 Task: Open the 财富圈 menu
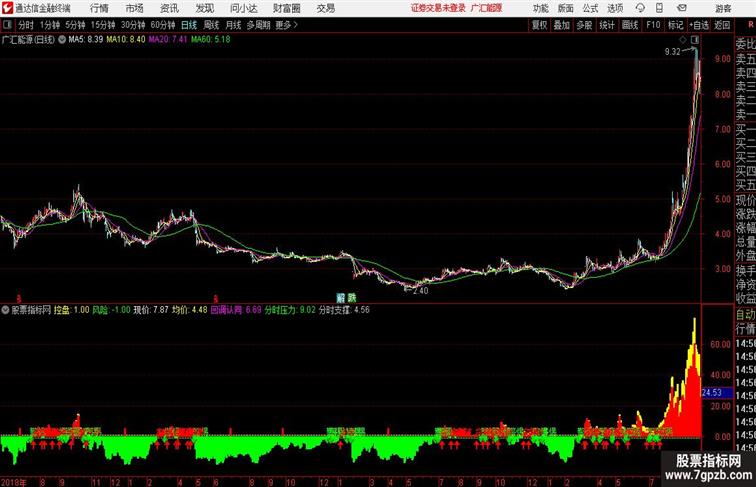coord(286,8)
